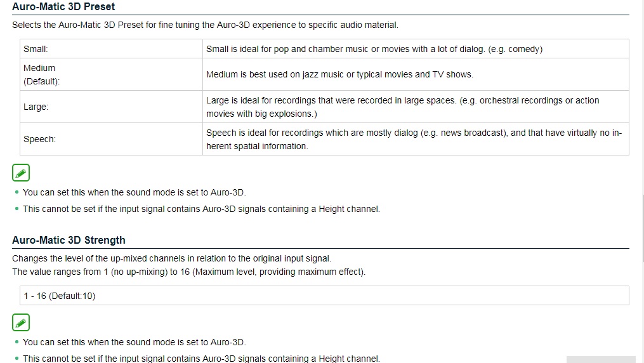Image resolution: width=644 pixels, height=363 pixels.
Task: Click the "1 - 16 (Default:10)" value box
Action: pos(324,296)
